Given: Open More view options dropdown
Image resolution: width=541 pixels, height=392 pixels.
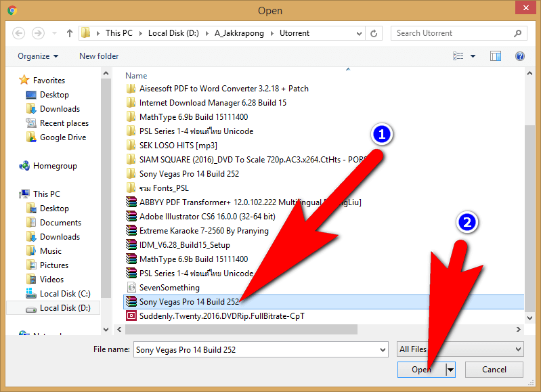Looking at the screenshot, I should point(473,56).
